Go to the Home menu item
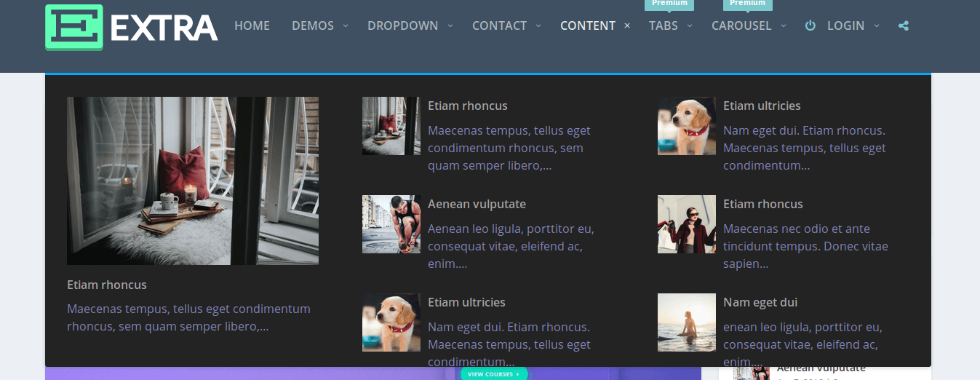The width and height of the screenshot is (980, 380). (252, 26)
